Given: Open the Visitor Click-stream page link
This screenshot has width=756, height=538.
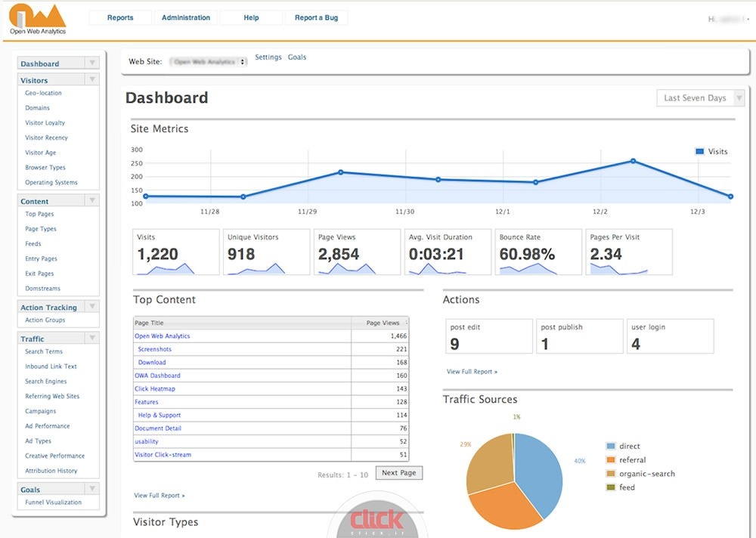Looking at the screenshot, I should coord(163,455).
